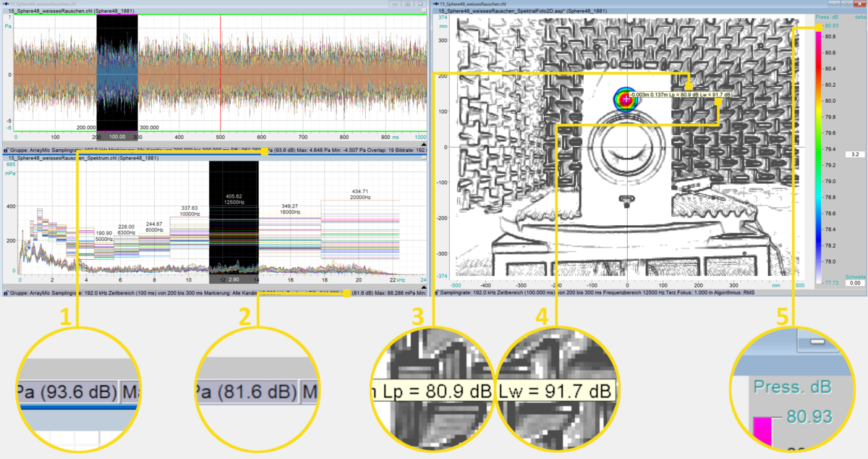This screenshot has height=459, width=868.
Task: Select the 2.90 kHz frequency selection handle
Action: coord(234,279)
